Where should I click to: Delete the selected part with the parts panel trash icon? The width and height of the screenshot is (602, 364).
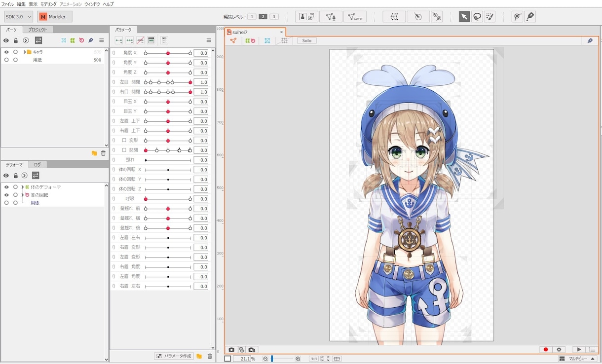103,153
